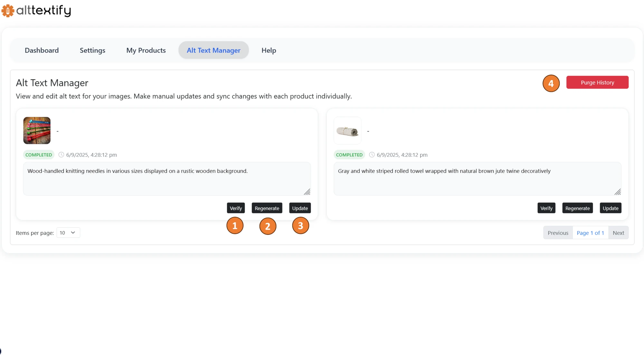
Task: Update the knitting needles alt text
Action: coord(300,208)
